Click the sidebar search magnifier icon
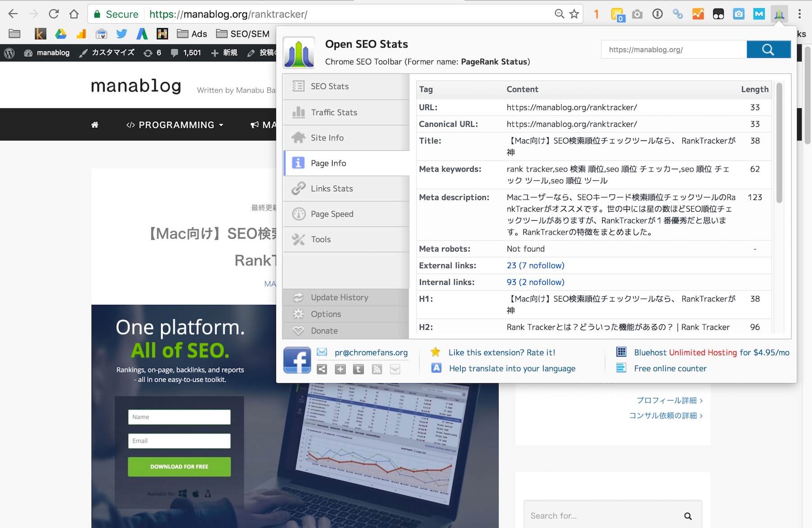Viewport: 812px width, 528px height. tap(688, 516)
